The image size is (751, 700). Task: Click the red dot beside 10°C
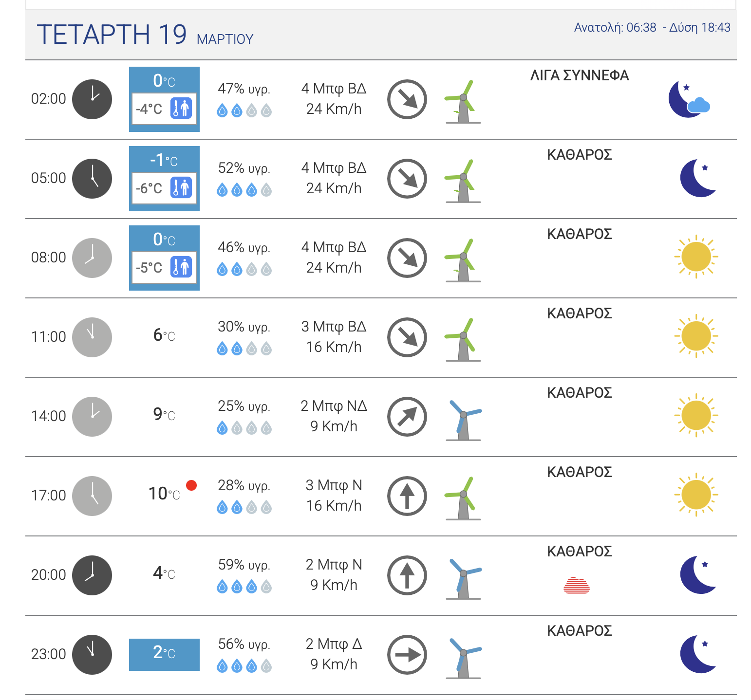tap(191, 485)
